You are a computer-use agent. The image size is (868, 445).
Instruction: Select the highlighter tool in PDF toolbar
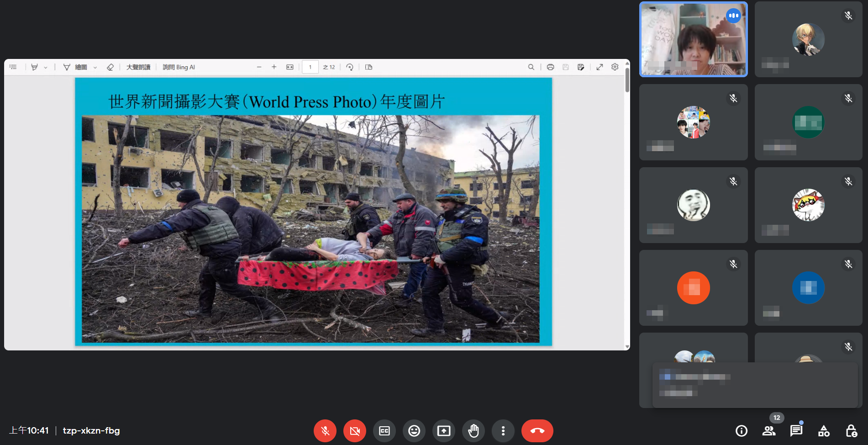[34, 67]
